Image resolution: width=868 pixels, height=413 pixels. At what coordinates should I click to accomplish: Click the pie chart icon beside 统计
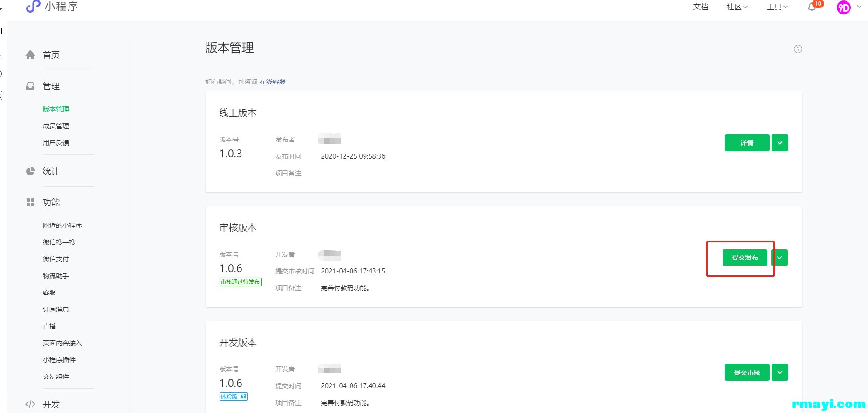pyautogui.click(x=30, y=171)
